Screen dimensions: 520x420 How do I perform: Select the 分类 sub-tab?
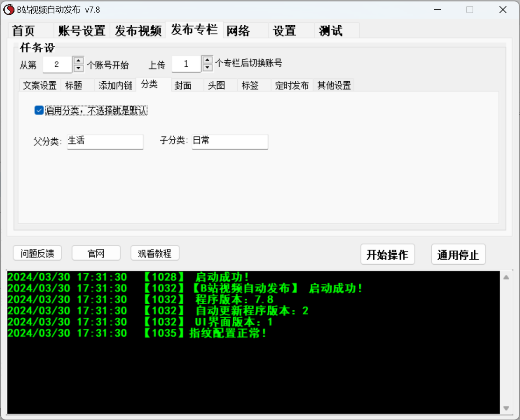154,84
